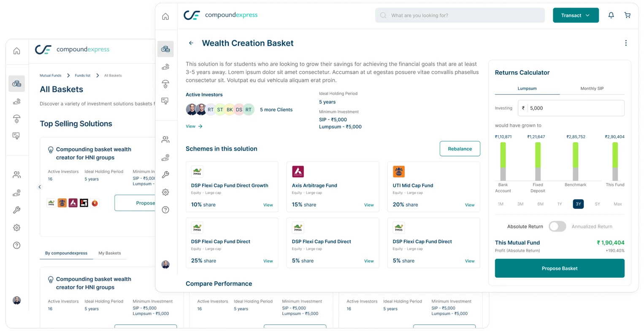
Task: View DSP Flexi Cap Fund Direct 25% share
Action: click(268, 261)
